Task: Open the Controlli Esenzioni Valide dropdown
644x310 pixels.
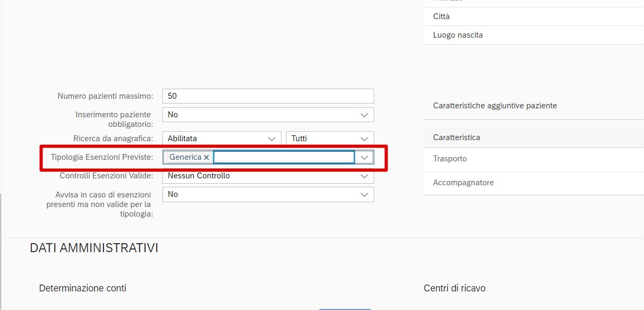Action: [x=364, y=176]
